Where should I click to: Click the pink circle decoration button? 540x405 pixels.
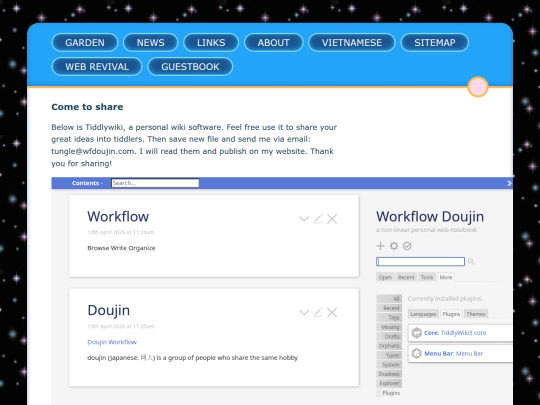(x=478, y=87)
